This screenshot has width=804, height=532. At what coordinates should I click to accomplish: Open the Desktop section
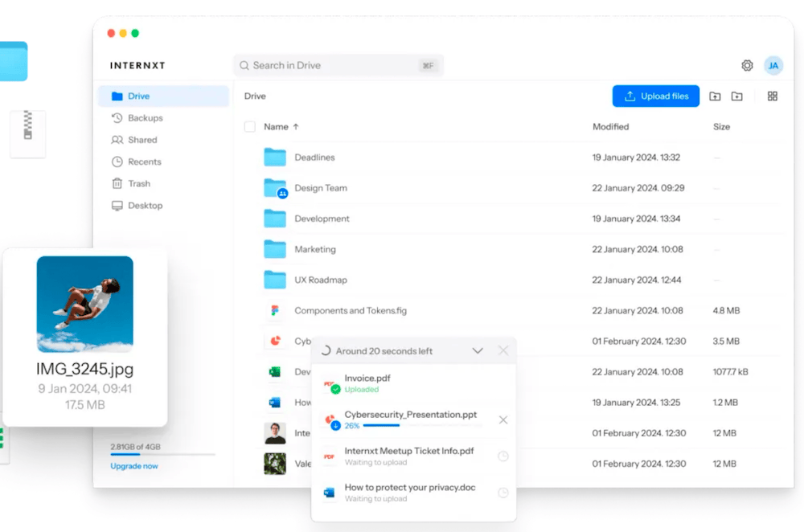click(x=163, y=206)
